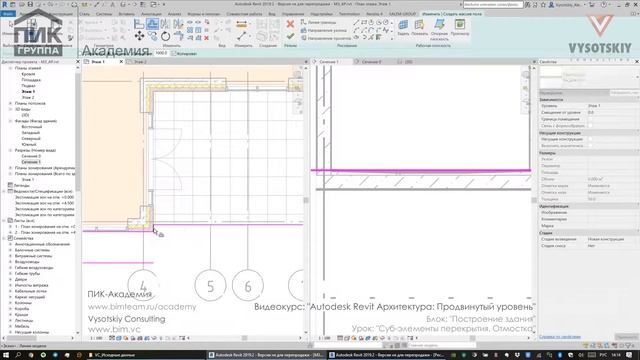Select Кровля floor plan in browser
The image size is (640, 360).
tap(28, 74)
